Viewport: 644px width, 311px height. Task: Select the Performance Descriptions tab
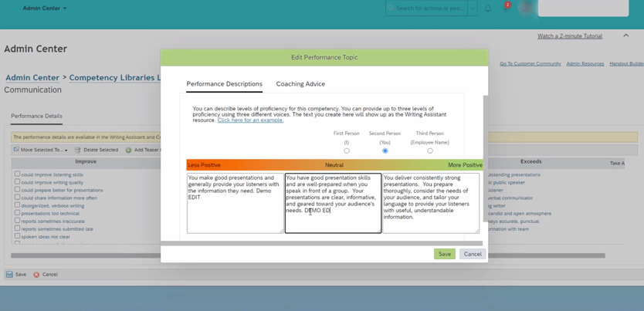tap(224, 84)
